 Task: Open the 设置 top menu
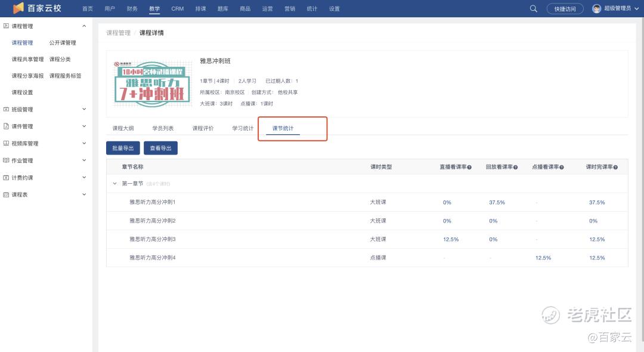pos(335,8)
